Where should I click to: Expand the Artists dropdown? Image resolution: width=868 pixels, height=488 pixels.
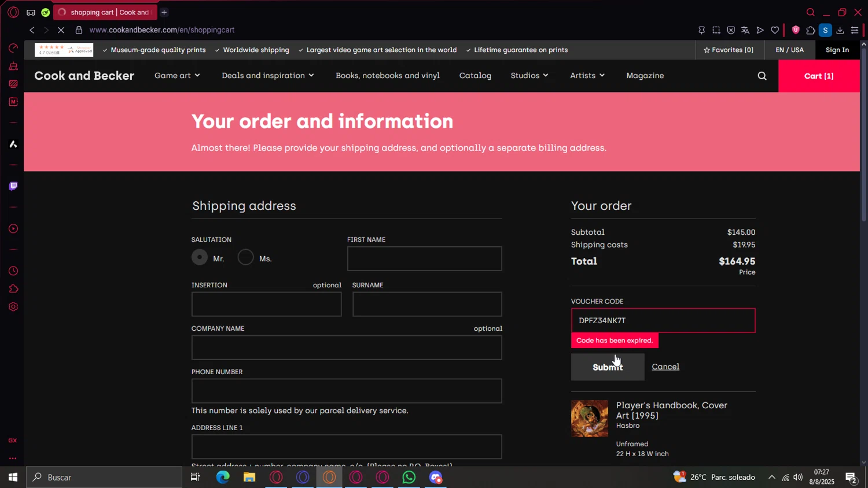coord(587,76)
